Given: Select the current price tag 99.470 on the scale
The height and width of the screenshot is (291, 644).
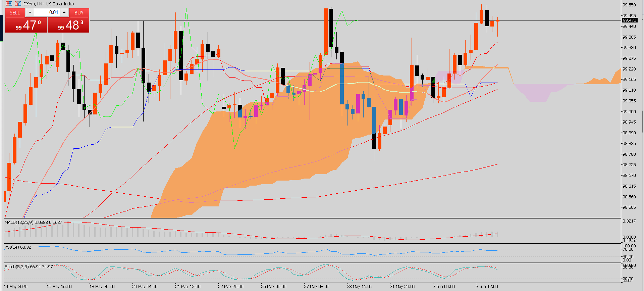Looking at the screenshot, I should (630, 20).
